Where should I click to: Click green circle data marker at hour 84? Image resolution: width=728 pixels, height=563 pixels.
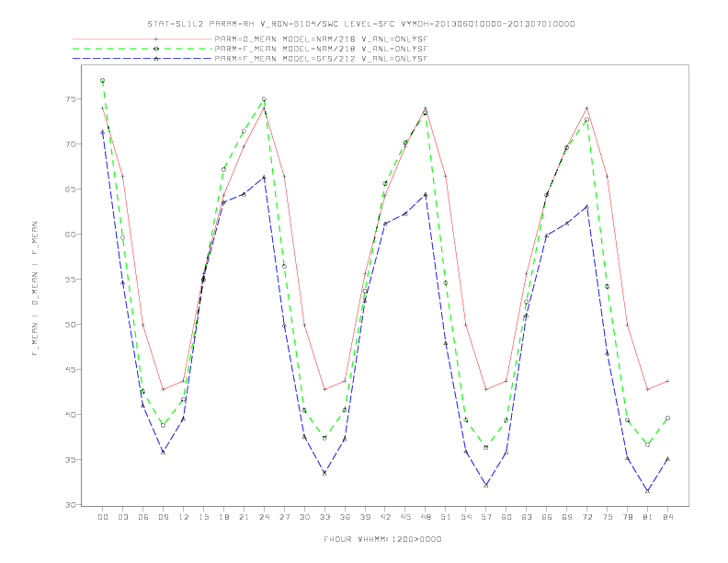point(667,418)
